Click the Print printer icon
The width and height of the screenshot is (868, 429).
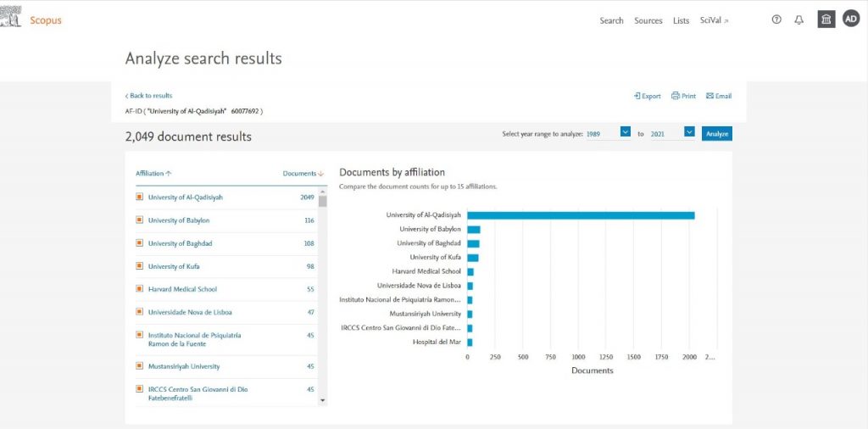click(x=676, y=96)
